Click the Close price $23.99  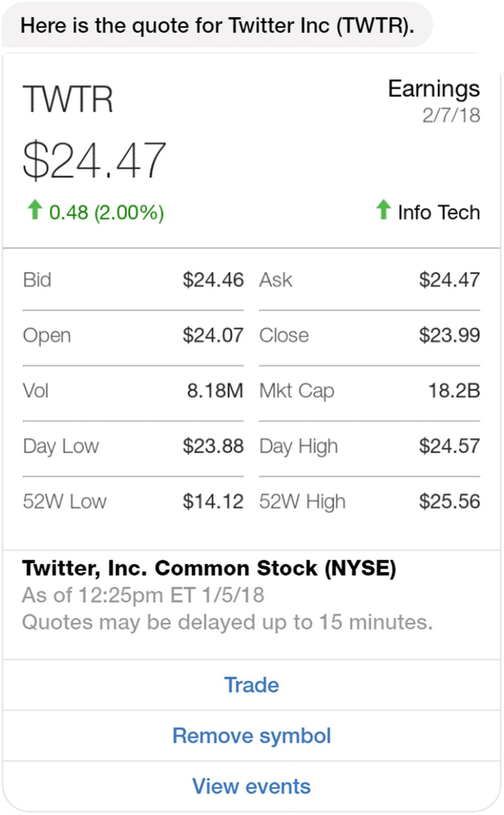click(449, 335)
